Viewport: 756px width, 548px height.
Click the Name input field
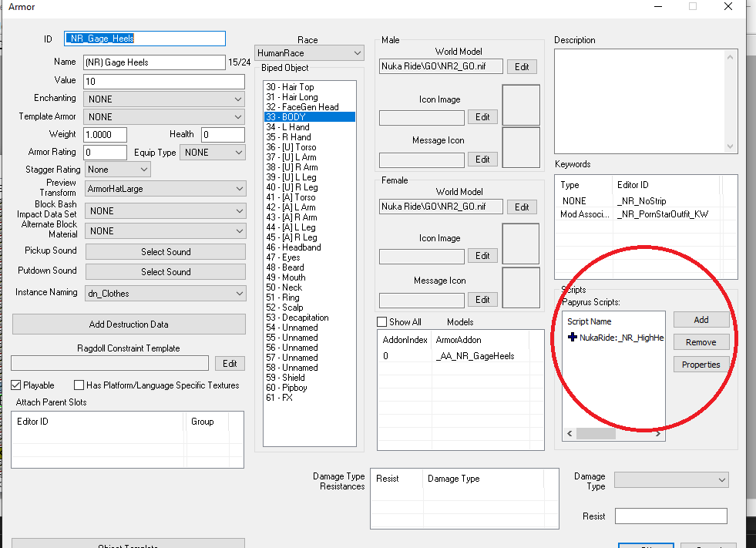pyautogui.click(x=154, y=62)
